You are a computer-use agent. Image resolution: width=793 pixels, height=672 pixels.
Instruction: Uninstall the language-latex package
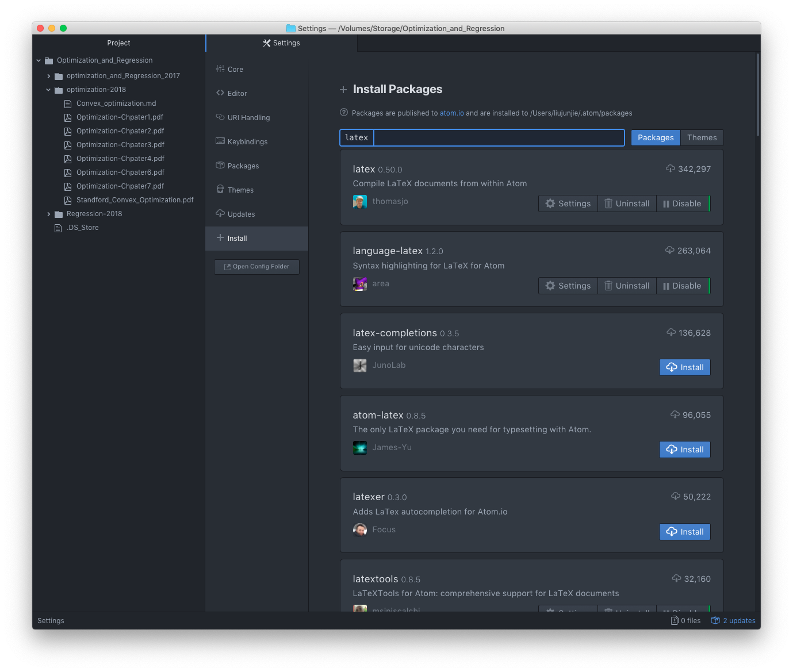pos(627,286)
